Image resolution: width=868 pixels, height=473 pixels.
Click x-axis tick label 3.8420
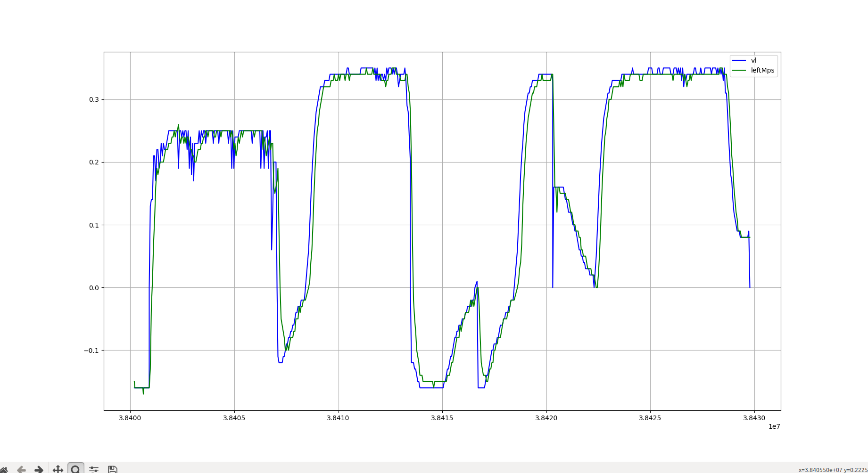coord(546,418)
